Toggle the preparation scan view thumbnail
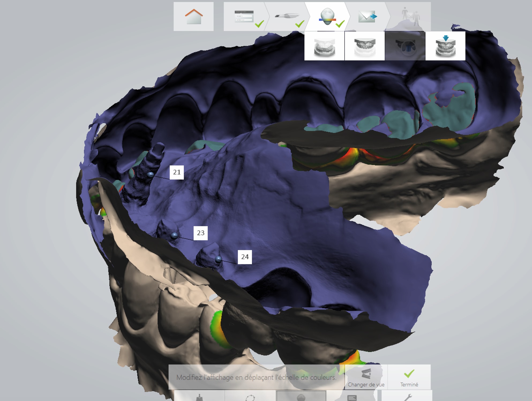 [x=405, y=46]
